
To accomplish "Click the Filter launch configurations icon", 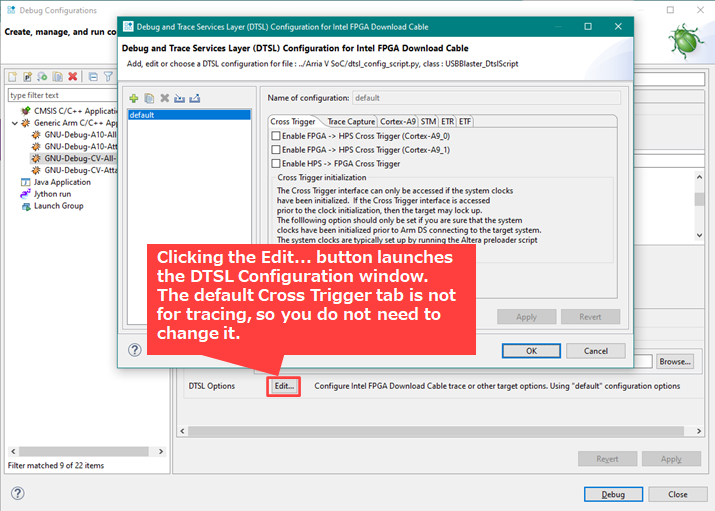I will [108, 76].
